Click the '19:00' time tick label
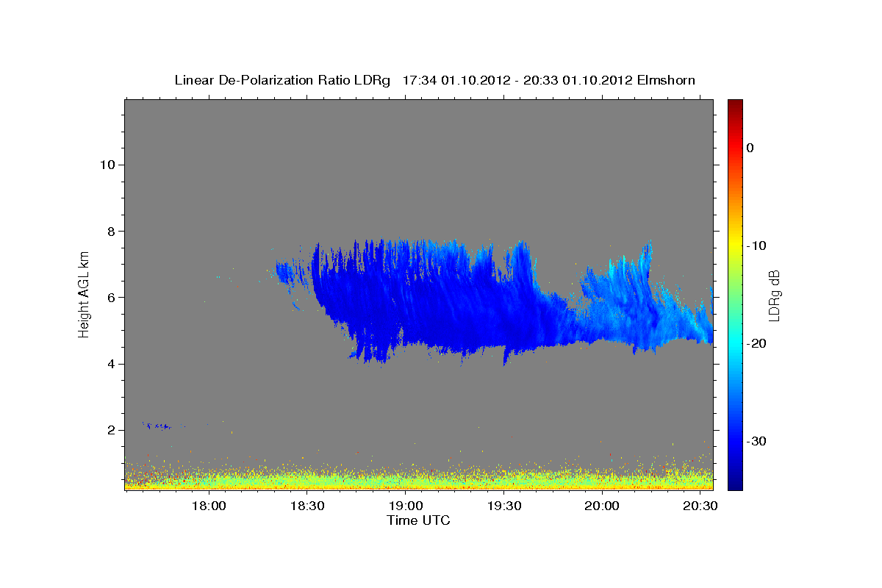Image resolution: width=882 pixels, height=588 pixels. click(x=406, y=506)
